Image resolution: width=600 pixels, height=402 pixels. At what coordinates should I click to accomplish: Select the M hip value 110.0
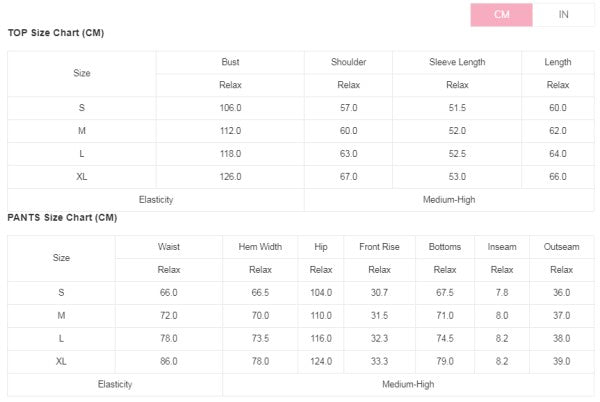(x=321, y=315)
